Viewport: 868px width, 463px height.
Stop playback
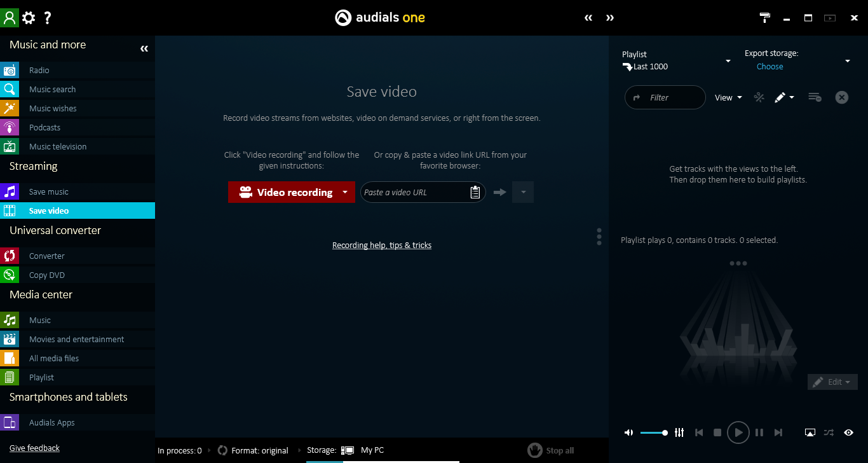pyautogui.click(x=717, y=432)
